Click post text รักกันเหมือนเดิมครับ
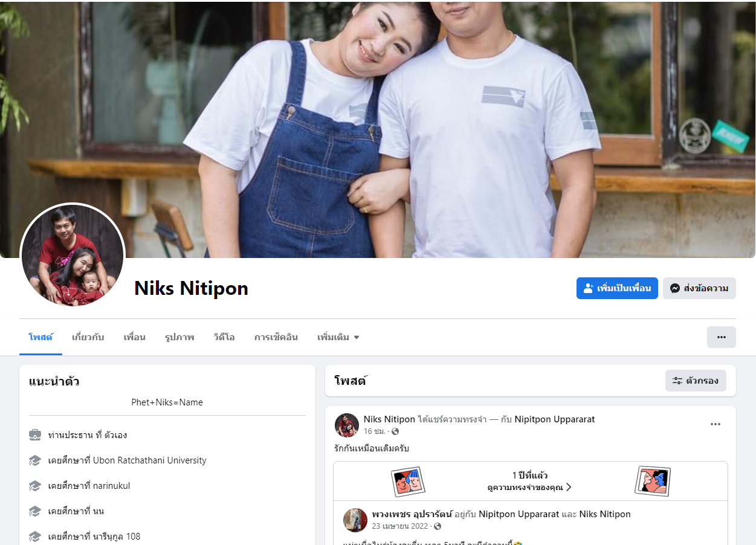The width and height of the screenshot is (756, 545). click(372, 448)
